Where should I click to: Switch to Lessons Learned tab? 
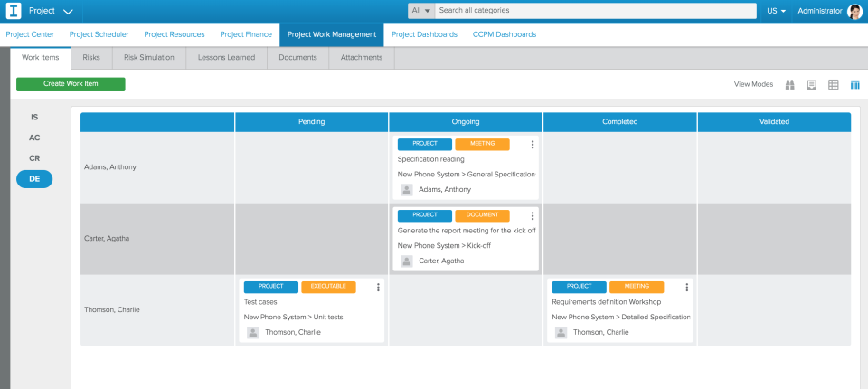tap(226, 58)
